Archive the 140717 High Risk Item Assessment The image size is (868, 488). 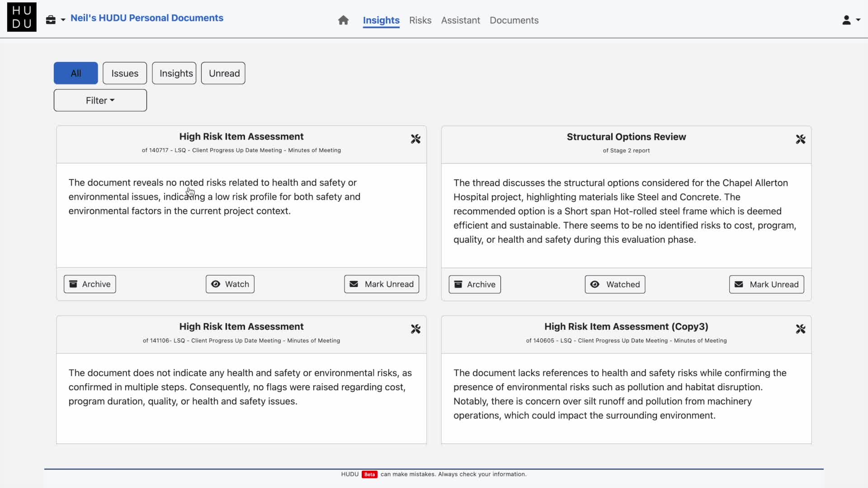coord(90,284)
